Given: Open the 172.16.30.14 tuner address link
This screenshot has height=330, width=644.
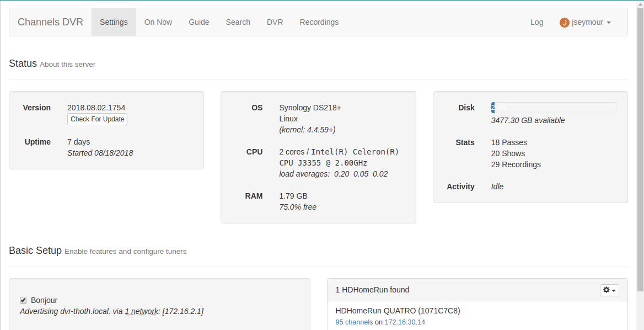Looking at the screenshot, I should [405, 322].
